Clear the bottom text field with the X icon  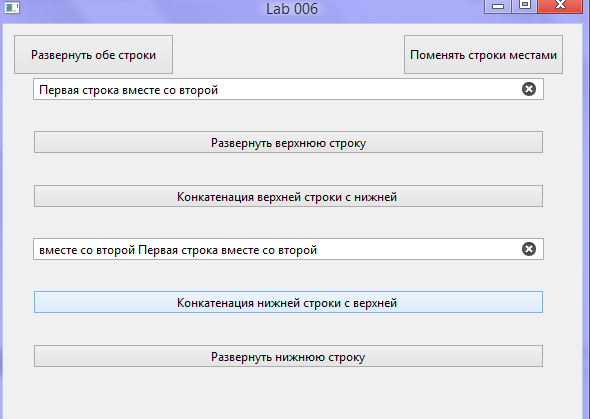pyautogui.click(x=529, y=249)
